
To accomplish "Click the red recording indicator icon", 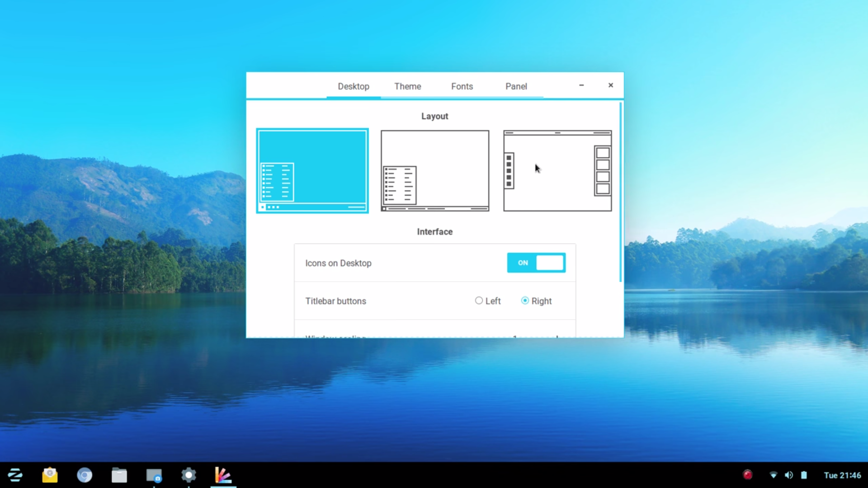I will [747, 475].
